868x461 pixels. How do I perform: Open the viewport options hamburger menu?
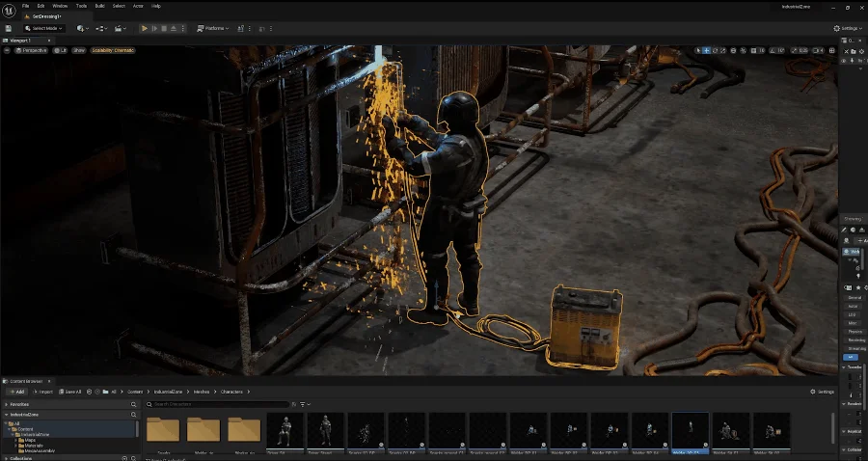pyautogui.click(x=7, y=50)
